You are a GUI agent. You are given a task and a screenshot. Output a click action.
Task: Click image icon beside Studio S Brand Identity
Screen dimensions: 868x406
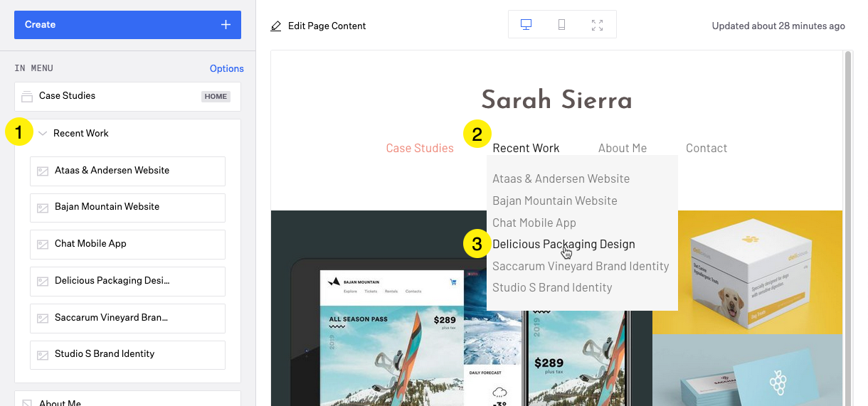point(43,355)
